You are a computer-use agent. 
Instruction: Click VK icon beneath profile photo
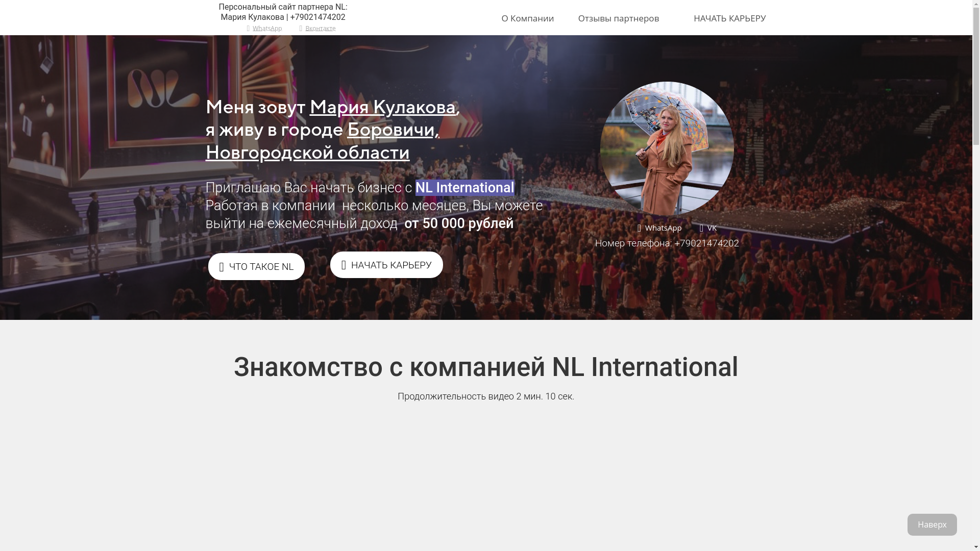click(701, 228)
